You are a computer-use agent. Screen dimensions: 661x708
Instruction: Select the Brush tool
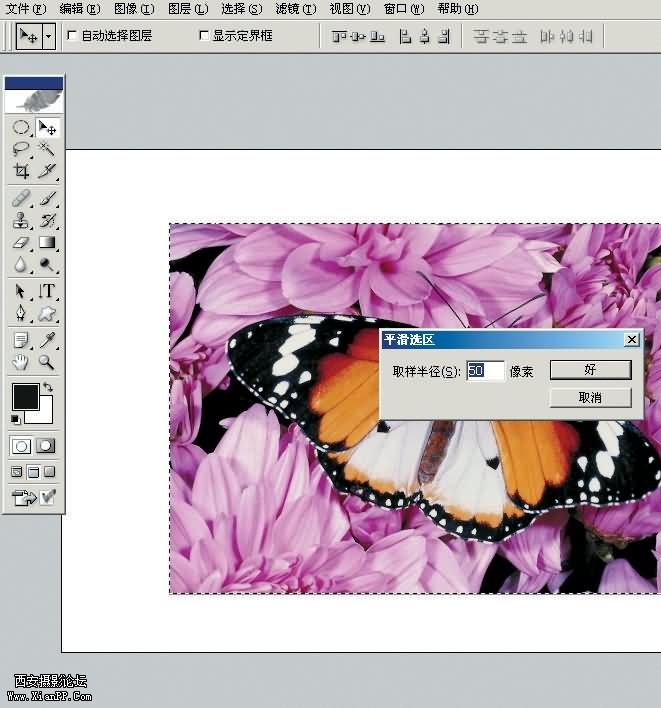click(x=47, y=199)
